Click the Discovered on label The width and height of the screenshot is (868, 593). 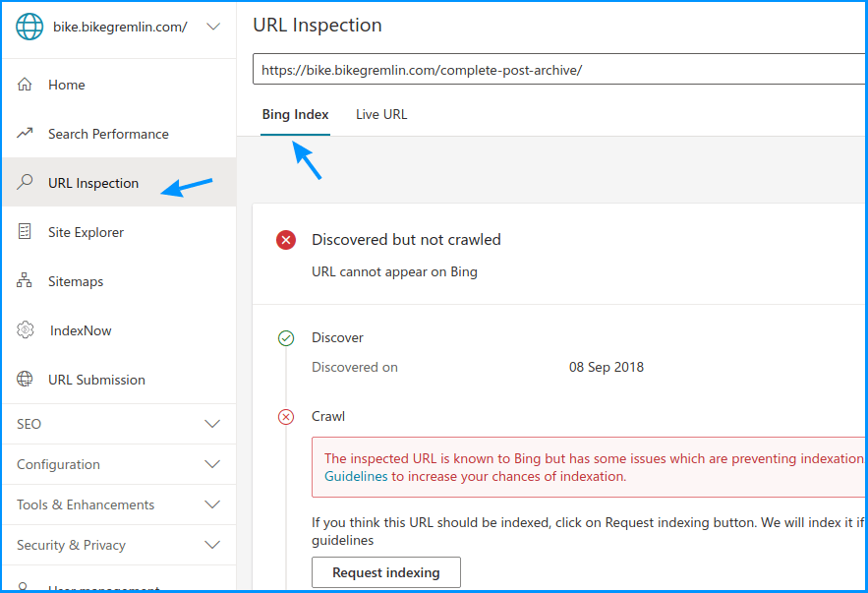coord(354,367)
